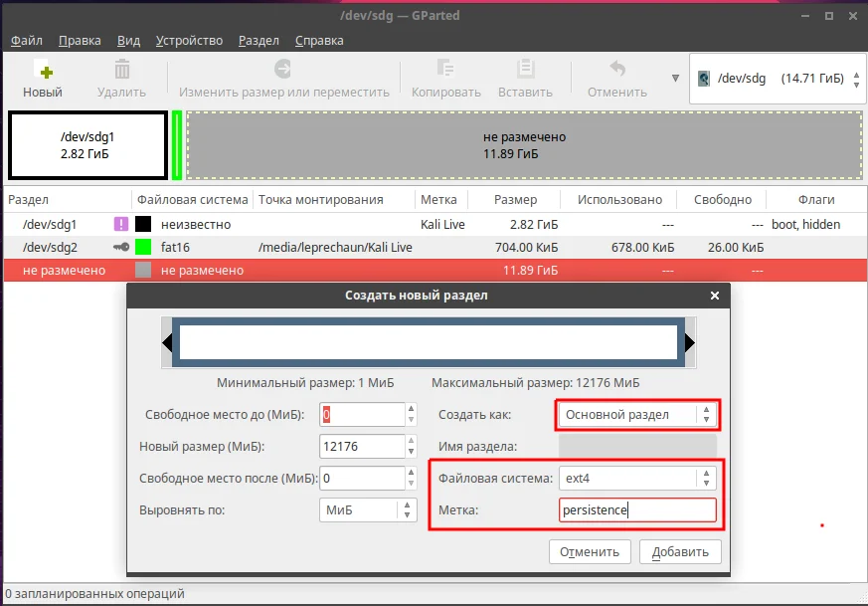Click stepper of Свободное место до field
This screenshot has height=606, width=868.
411,414
